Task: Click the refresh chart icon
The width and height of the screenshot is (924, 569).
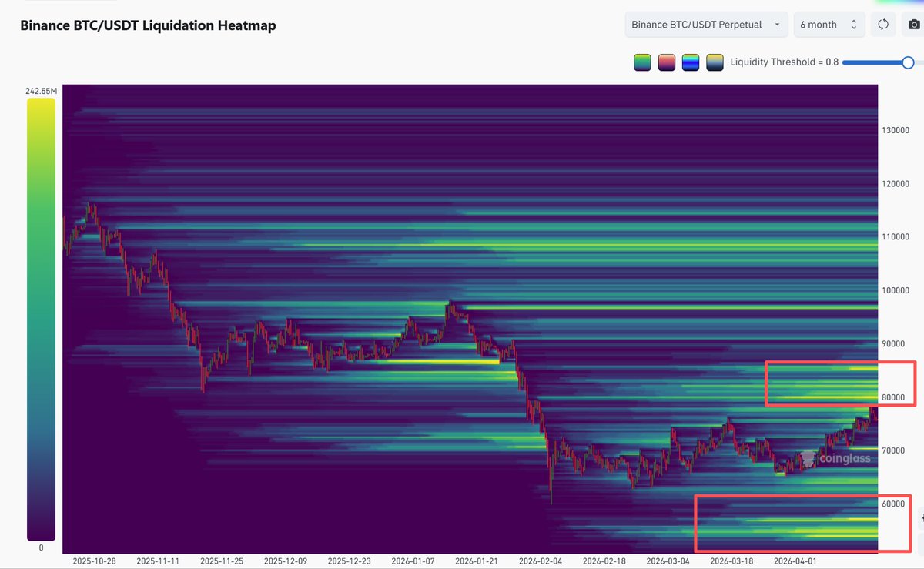Action: tap(884, 25)
